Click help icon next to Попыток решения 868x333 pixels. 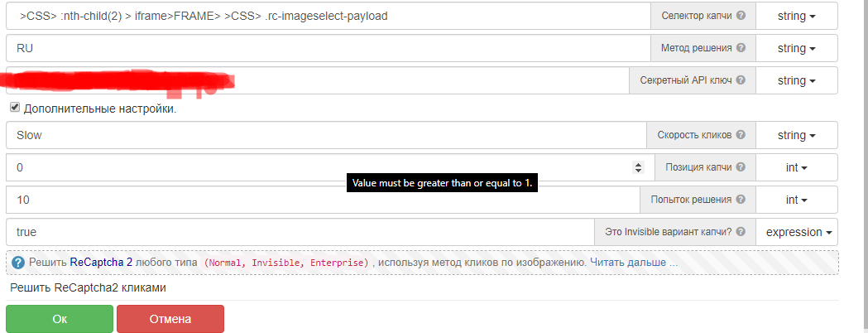pos(741,200)
